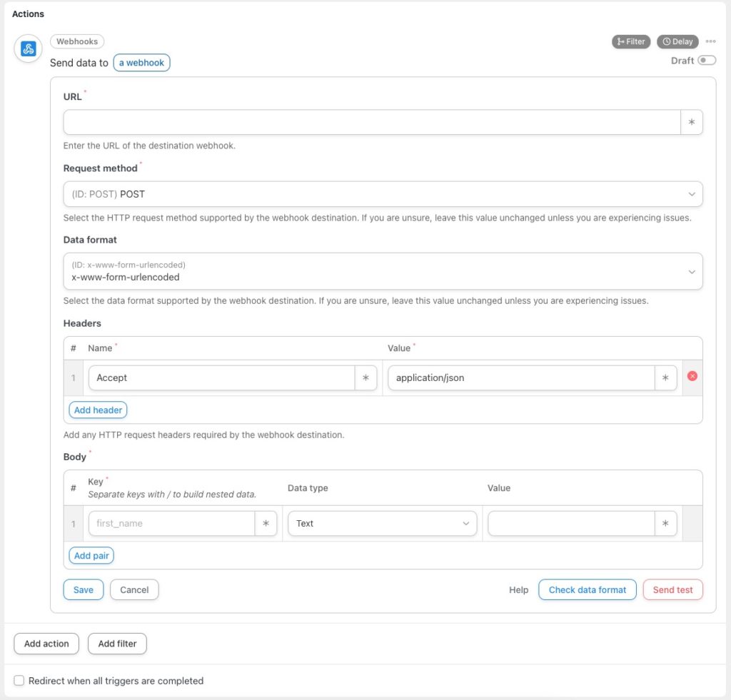The width and height of the screenshot is (731, 700).
Task: Expand the Data format dropdown
Action: point(383,271)
